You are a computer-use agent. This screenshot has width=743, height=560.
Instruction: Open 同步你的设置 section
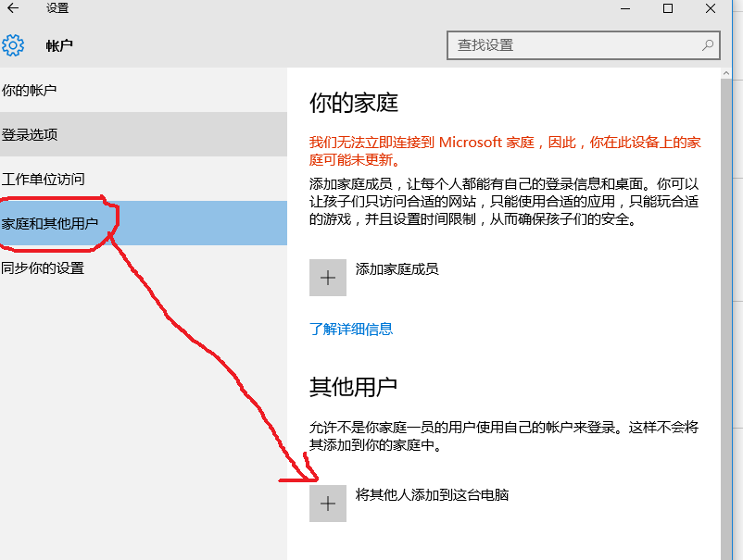click(44, 268)
